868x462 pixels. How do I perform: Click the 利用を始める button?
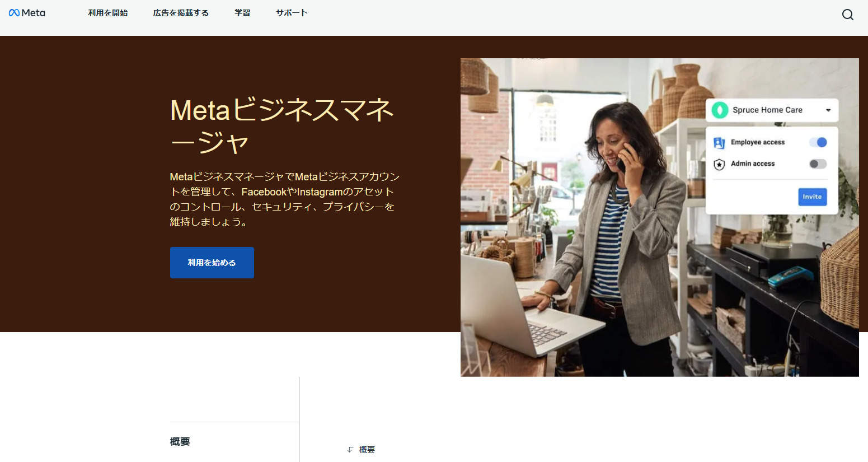pos(212,263)
